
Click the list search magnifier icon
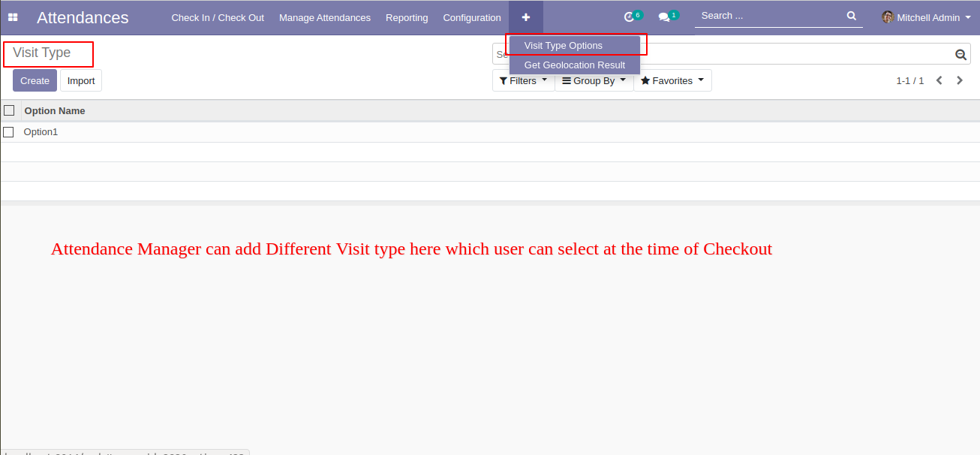[960, 54]
